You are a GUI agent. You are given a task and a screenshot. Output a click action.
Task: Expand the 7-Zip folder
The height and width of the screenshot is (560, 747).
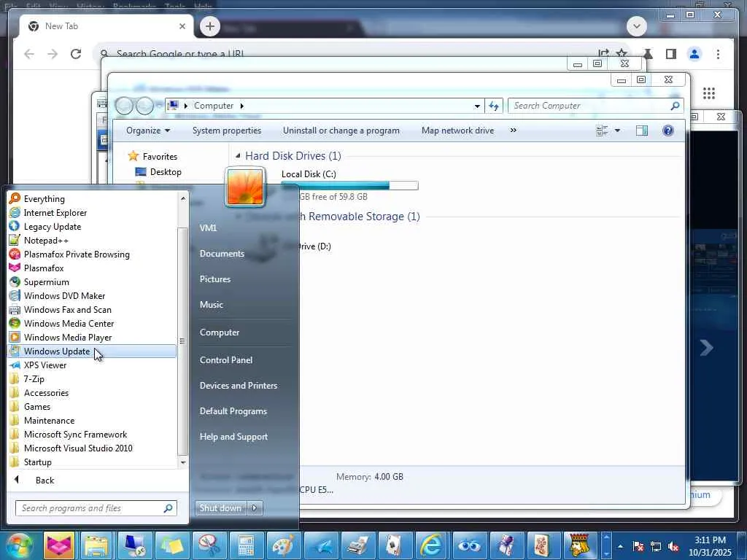[34, 378]
